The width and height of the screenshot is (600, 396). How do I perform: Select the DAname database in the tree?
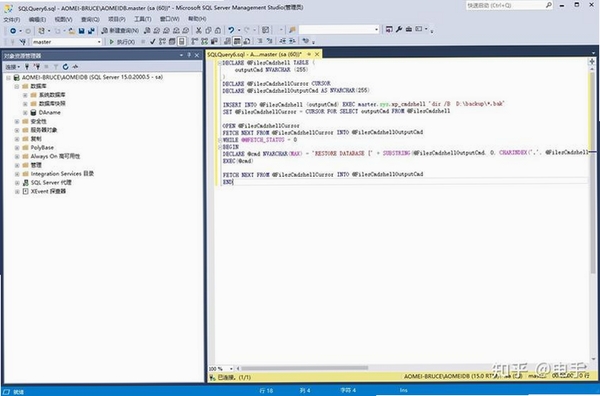[49, 112]
